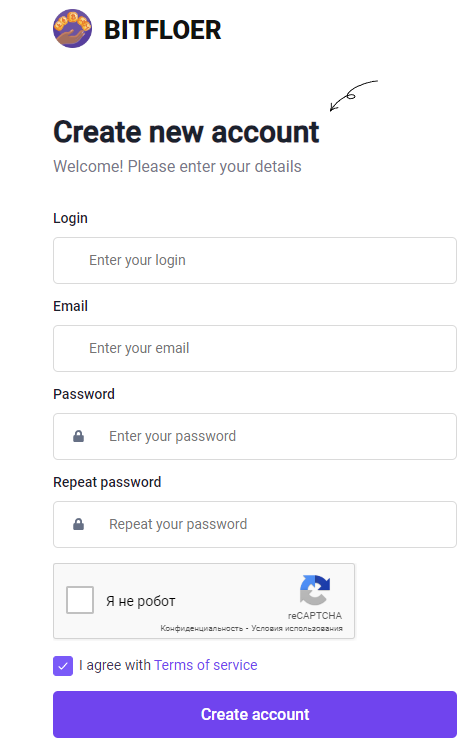Click the Email field label

[x=70, y=306]
